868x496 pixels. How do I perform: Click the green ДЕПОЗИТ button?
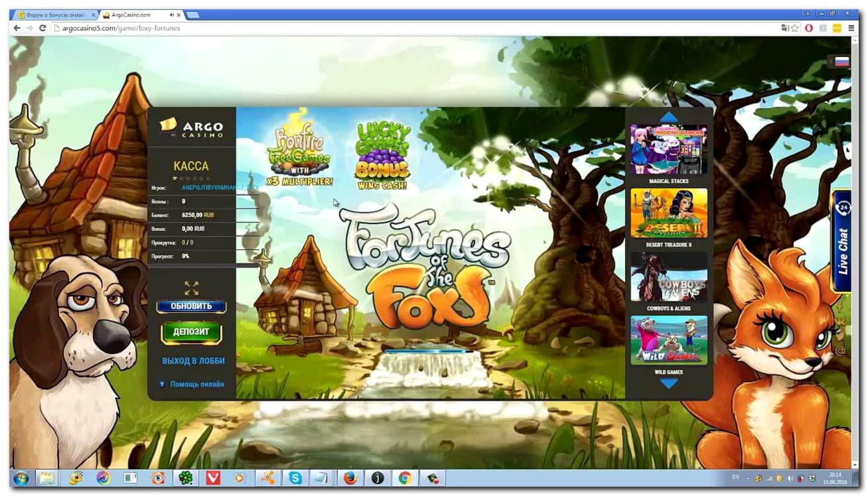pyautogui.click(x=191, y=332)
